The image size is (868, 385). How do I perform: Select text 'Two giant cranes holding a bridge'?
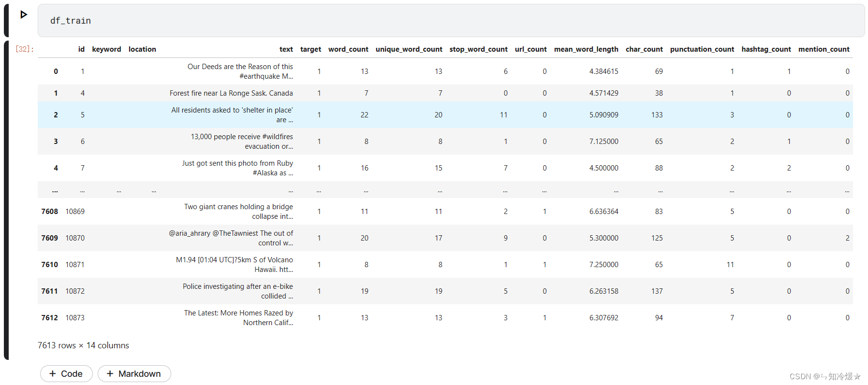(238, 207)
